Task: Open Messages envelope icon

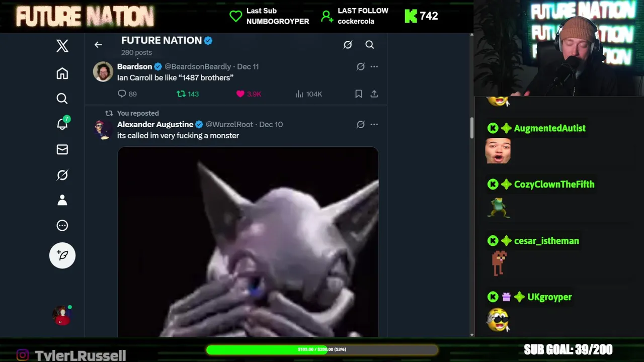Action: [x=62, y=149]
